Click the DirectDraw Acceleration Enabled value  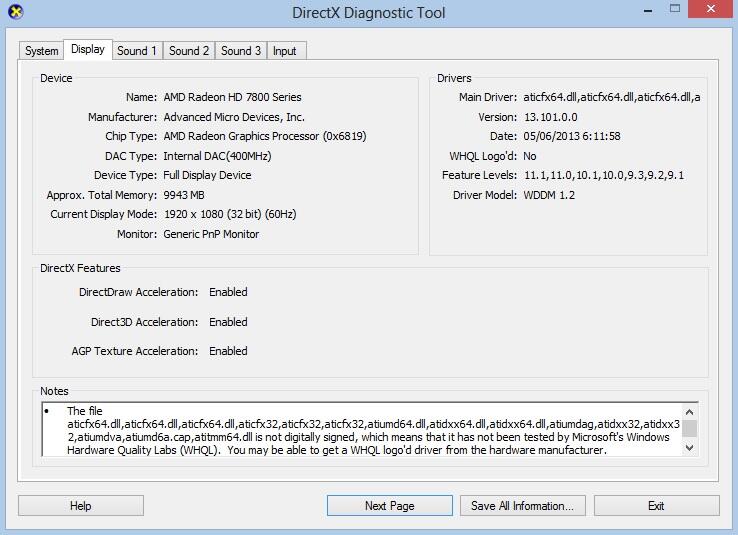coord(228,292)
